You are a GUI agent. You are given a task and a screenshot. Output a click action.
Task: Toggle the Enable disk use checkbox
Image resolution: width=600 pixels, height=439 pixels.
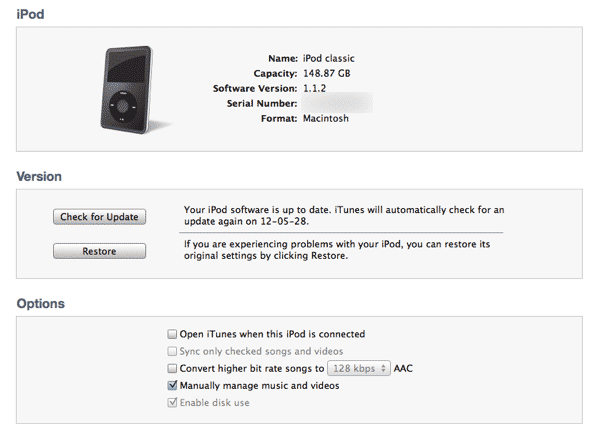(173, 402)
